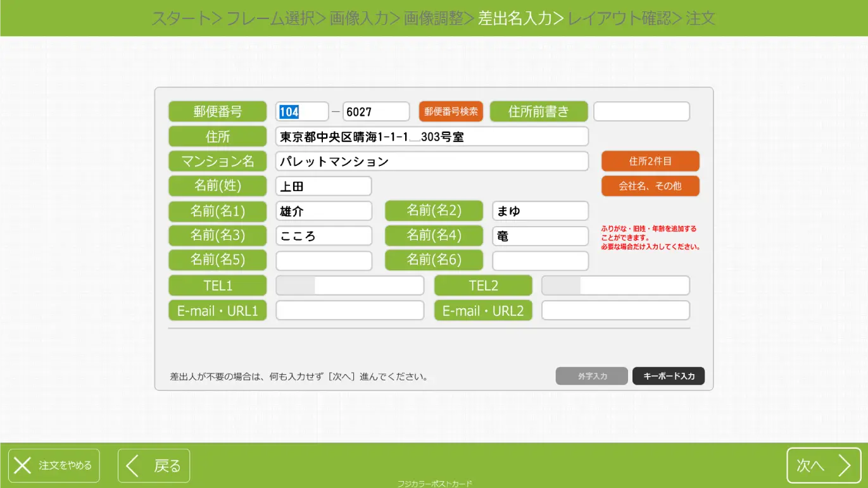Go back using the 戻る button
Screen dimensions: 868x488
coord(154,466)
